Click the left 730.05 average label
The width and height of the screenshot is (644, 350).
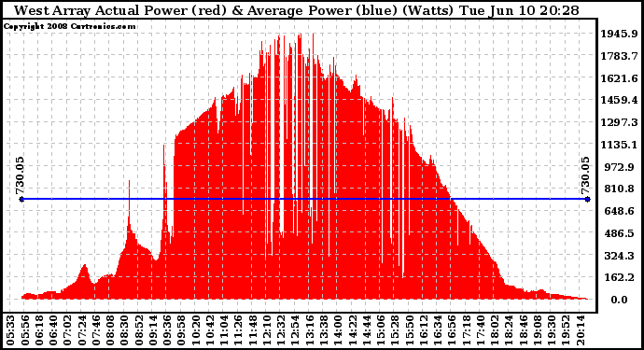pyautogui.click(x=21, y=175)
